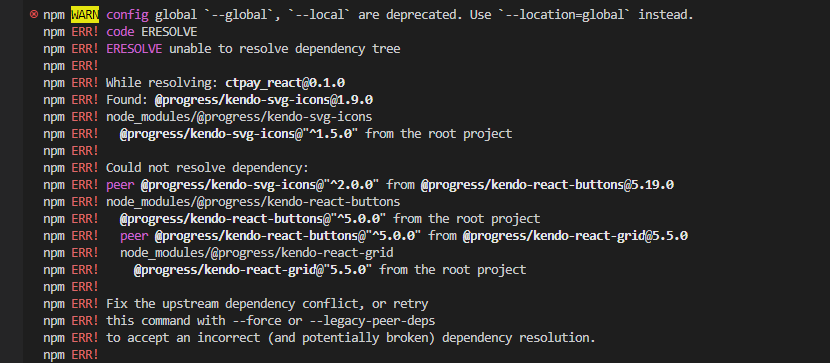Click 'unable to resolve dependency tree' text
This screenshot has width=830, height=363.
tap(285, 49)
